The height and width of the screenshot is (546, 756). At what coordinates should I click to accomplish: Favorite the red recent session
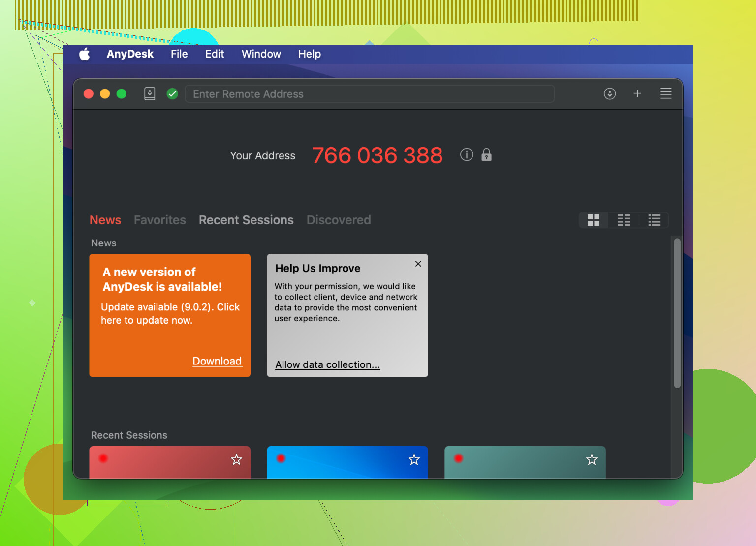[237, 460]
